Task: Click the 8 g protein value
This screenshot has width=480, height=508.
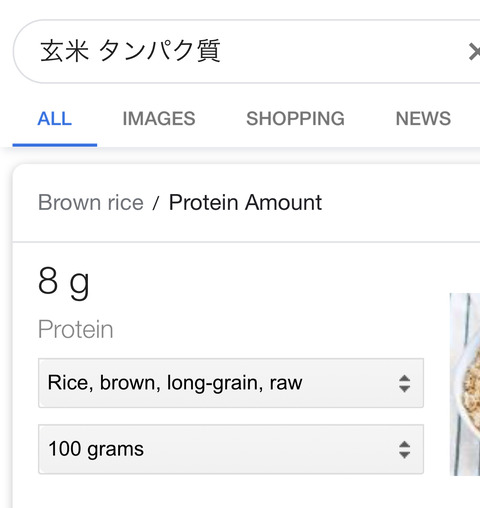Action: (x=64, y=283)
